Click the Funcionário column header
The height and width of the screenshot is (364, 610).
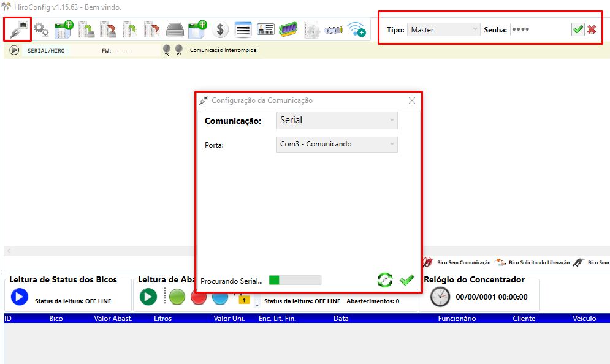457,319
